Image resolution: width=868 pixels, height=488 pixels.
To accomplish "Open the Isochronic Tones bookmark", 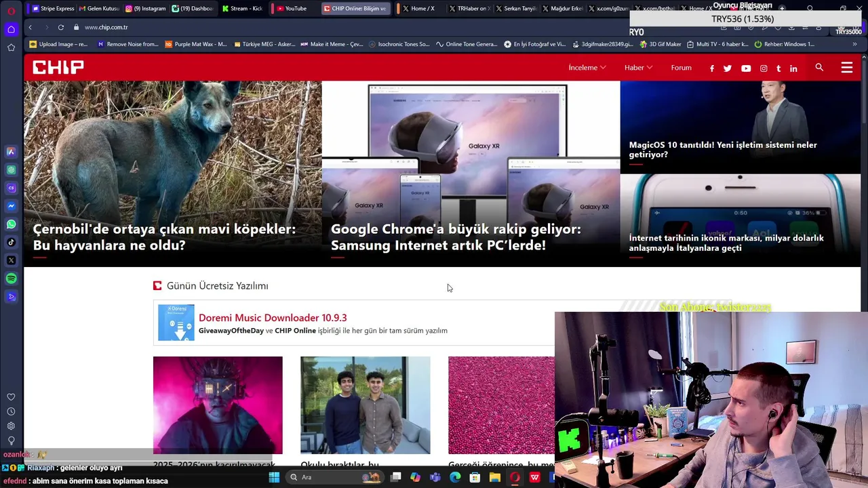I will click(399, 44).
